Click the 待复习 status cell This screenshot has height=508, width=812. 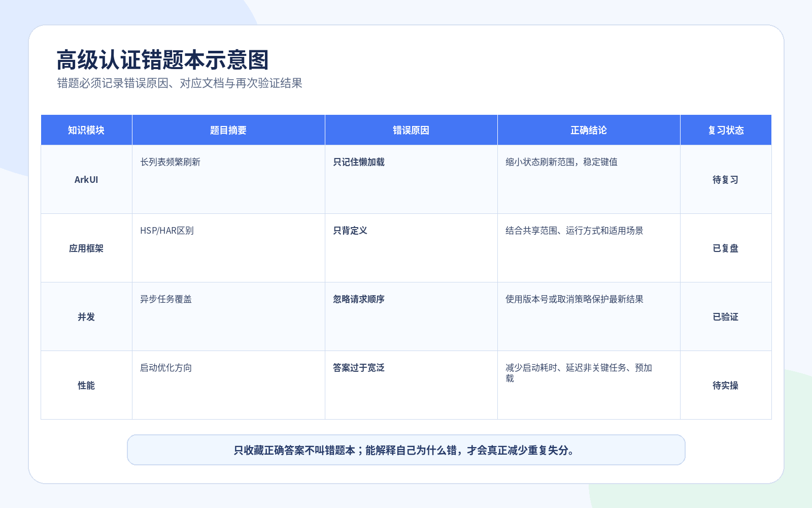[726, 179]
